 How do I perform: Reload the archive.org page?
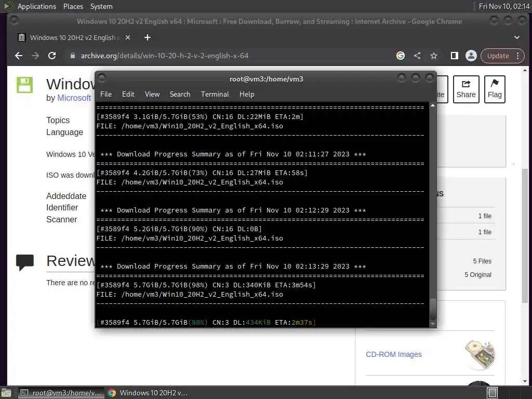click(x=52, y=56)
